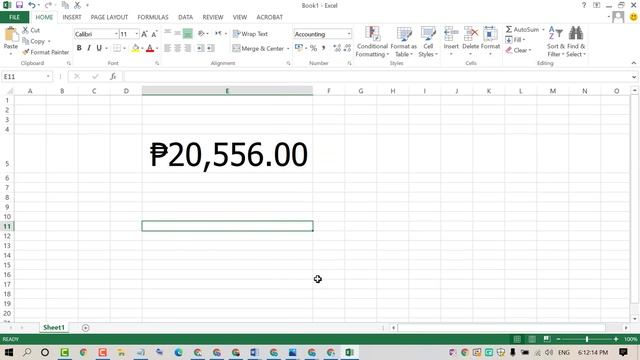This screenshot has width=640, height=360.
Task: Click the horizontal scrollbar
Action: click(501, 328)
